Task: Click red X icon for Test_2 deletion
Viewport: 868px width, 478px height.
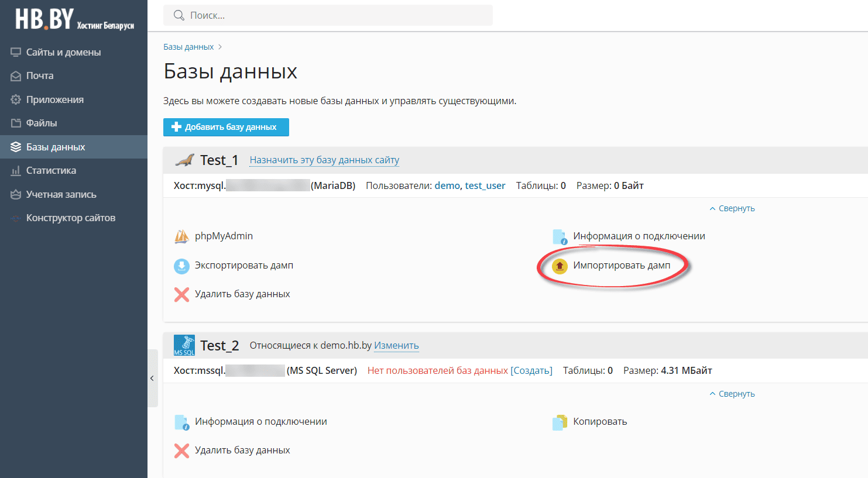Action: [181, 451]
